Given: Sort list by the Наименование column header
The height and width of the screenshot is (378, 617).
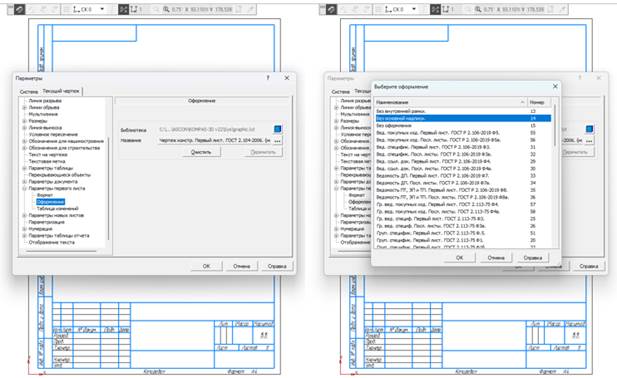Looking at the screenshot, I should point(450,102).
